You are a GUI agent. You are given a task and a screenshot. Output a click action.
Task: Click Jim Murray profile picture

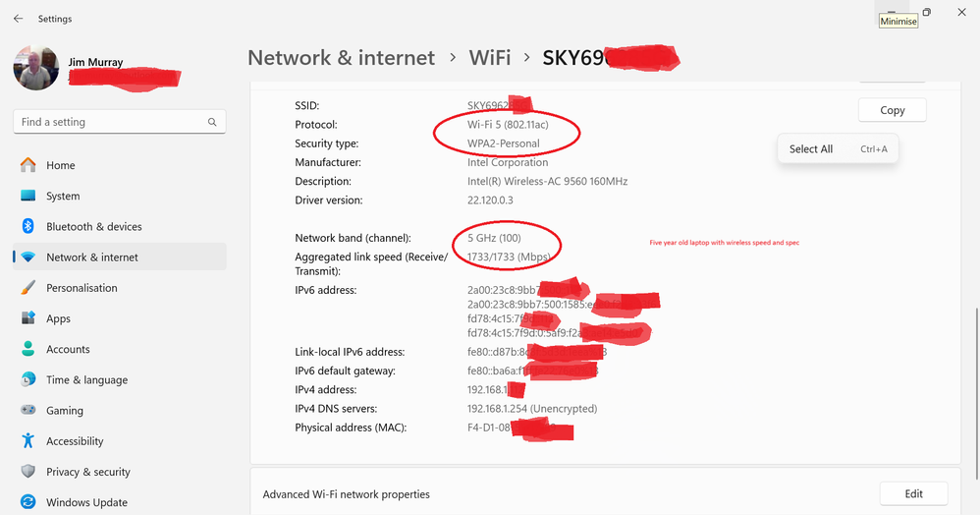tap(35, 68)
